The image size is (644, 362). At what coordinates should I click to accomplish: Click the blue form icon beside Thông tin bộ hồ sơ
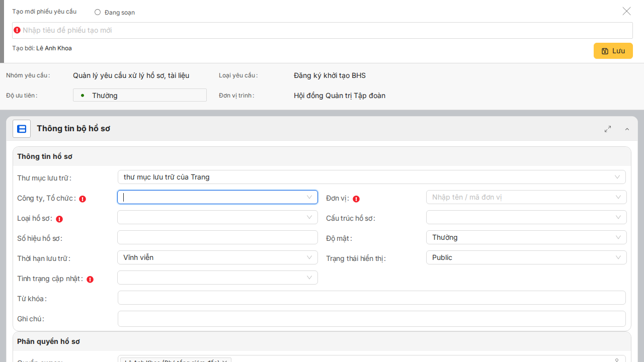pyautogui.click(x=22, y=129)
